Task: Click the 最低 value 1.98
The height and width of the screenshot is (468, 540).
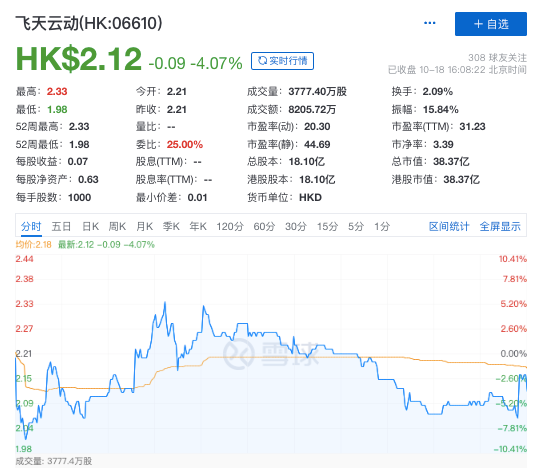Action: click(57, 110)
